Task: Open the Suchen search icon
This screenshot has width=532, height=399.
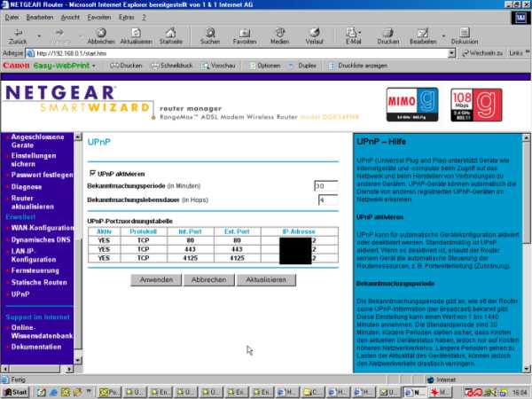Action: coord(210,36)
